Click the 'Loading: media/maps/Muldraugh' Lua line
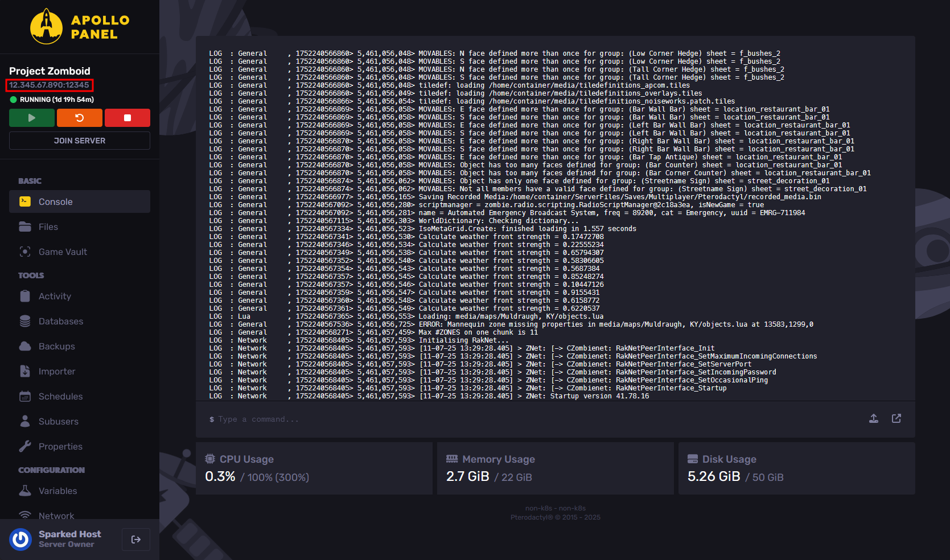 [x=406, y=316]
